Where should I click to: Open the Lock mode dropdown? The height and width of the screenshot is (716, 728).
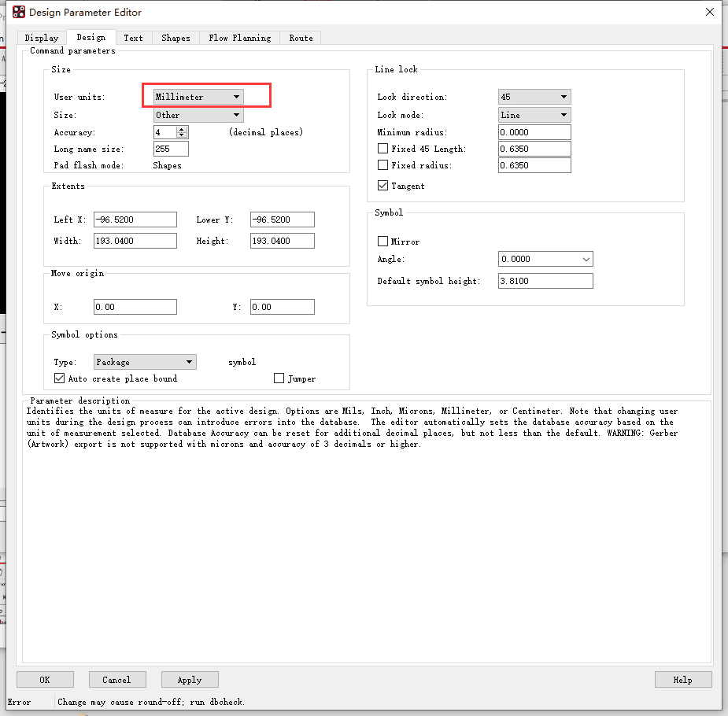[534, 115]
